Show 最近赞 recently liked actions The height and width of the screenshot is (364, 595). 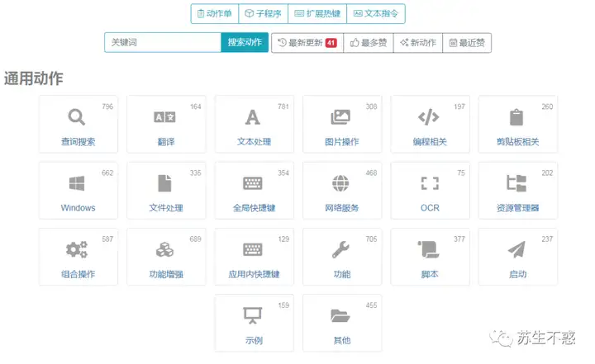point(467,43)
